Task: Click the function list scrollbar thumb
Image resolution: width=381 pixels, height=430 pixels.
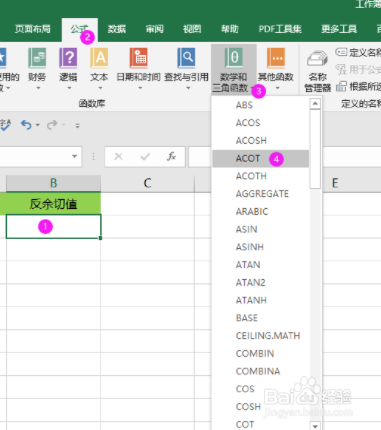Action: [x=315, y=149]
